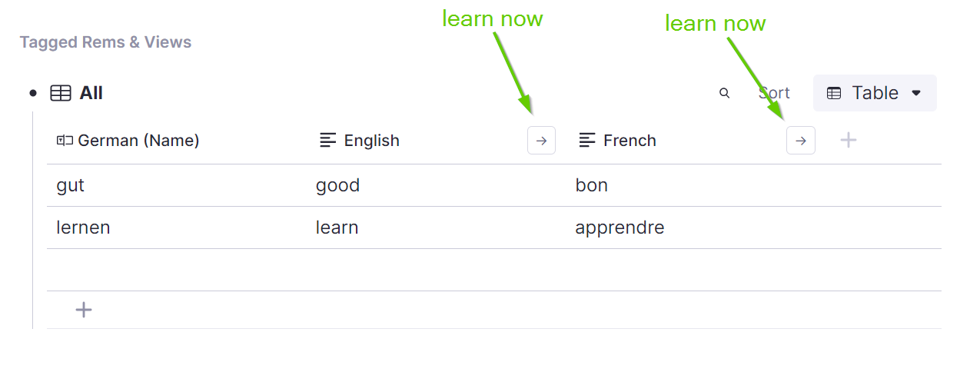This screenshot has height=372, width=980.
Task: Click the French column text-type icon
Action: tap(587, 140)
